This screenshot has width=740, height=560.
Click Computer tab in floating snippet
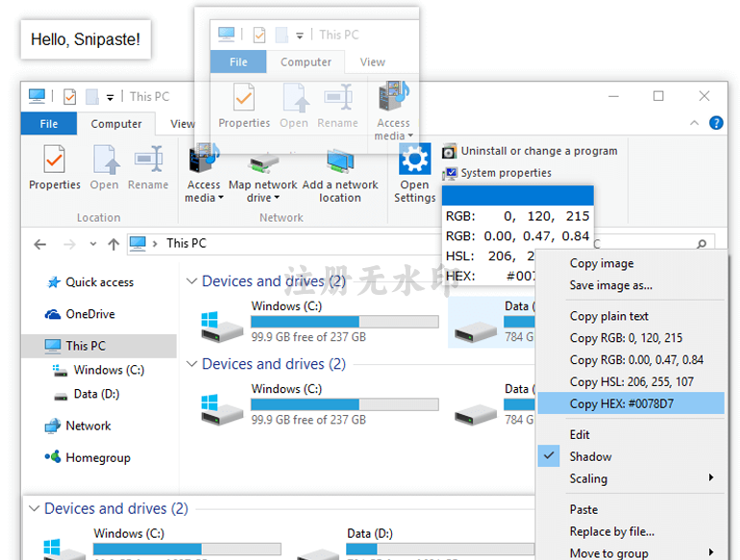pos(306,61)
